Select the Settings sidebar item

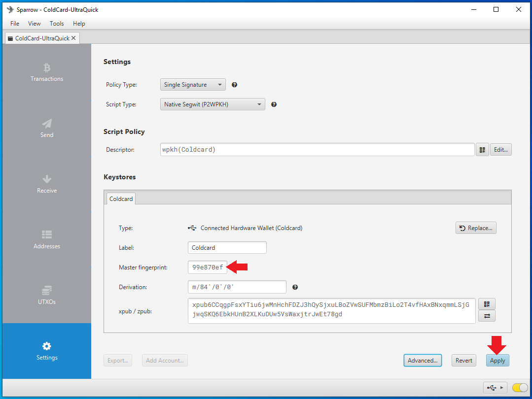(x=47, y=351)
